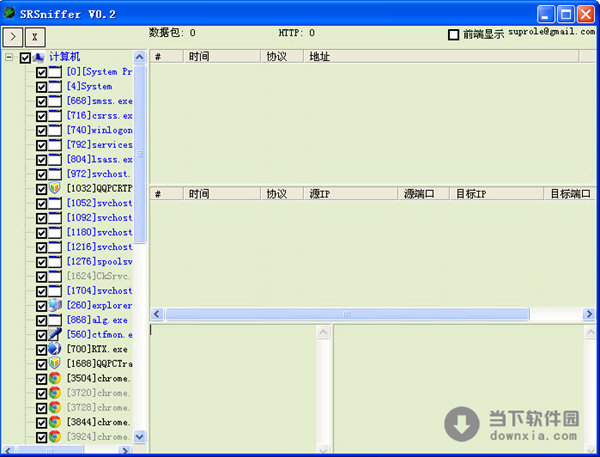Click the 目标IP column header
The height and width of the screenshot is (457, 600).
coord(497,194)
